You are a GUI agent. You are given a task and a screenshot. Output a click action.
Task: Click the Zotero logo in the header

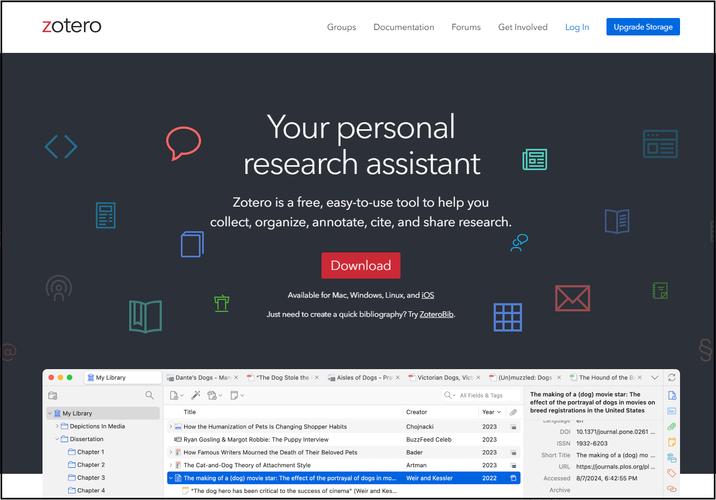point(72,26)
